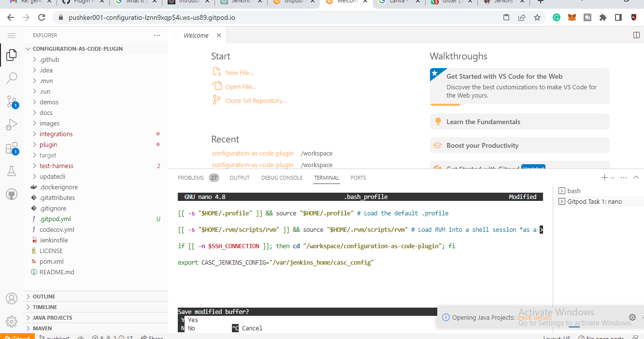Open the DEBUG CONSOLE tab

[x=282, y=177]
